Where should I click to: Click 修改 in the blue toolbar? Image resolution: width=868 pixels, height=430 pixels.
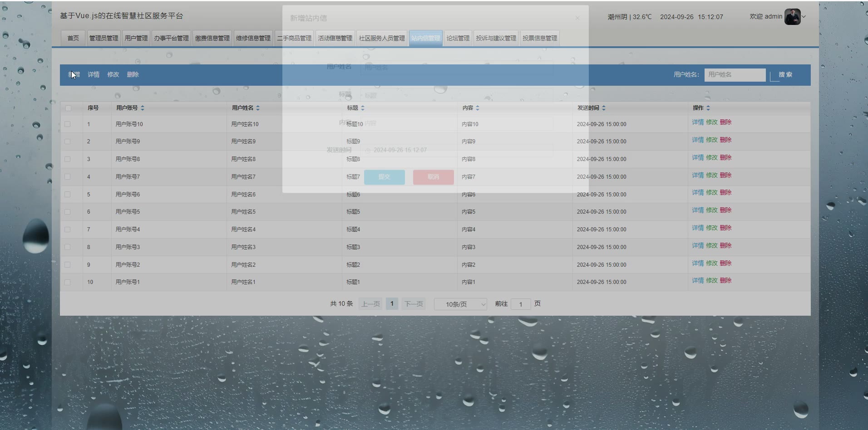point(113,74)
